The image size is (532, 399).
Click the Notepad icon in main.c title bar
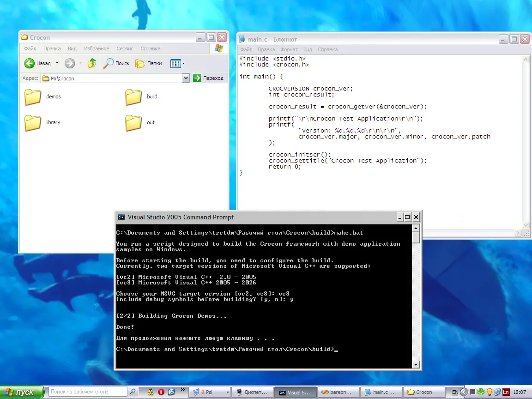(242, 39)
